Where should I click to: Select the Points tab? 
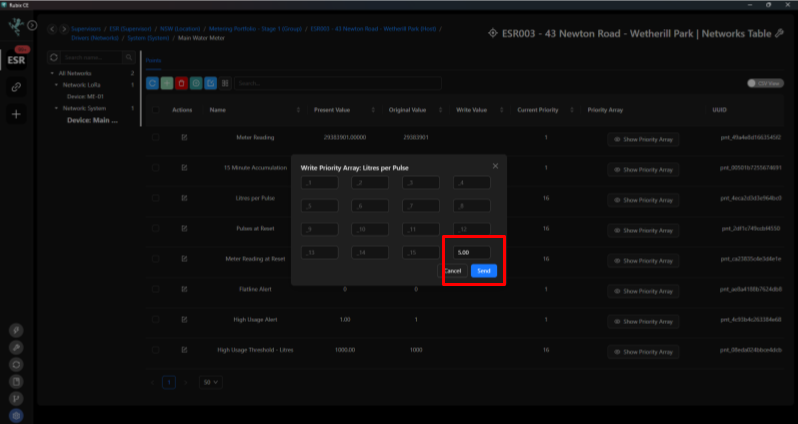coord(153,61)
